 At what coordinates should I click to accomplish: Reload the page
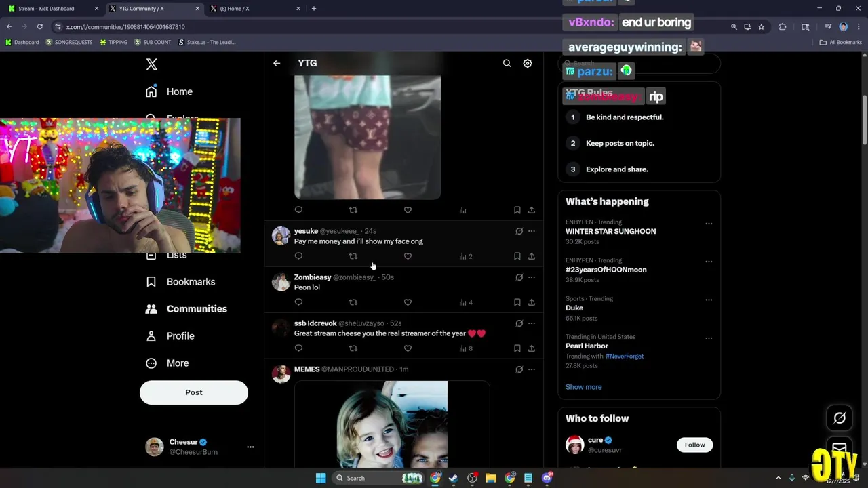click(x=39, y=27)
